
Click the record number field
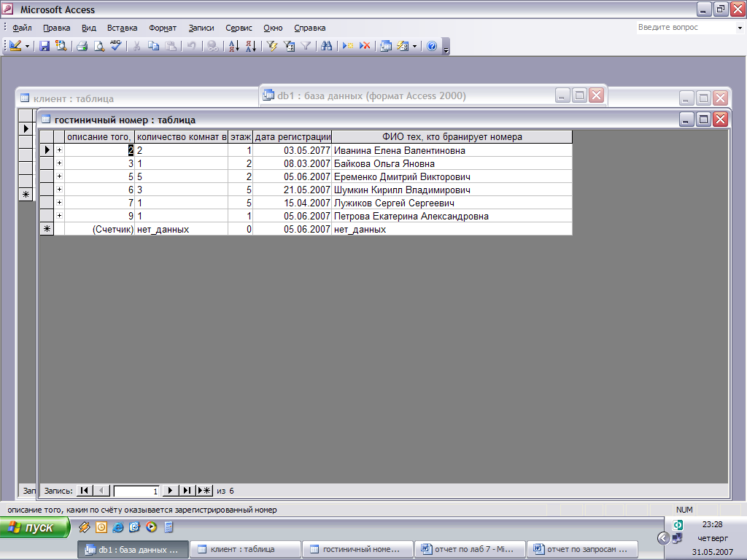(136, 491)
